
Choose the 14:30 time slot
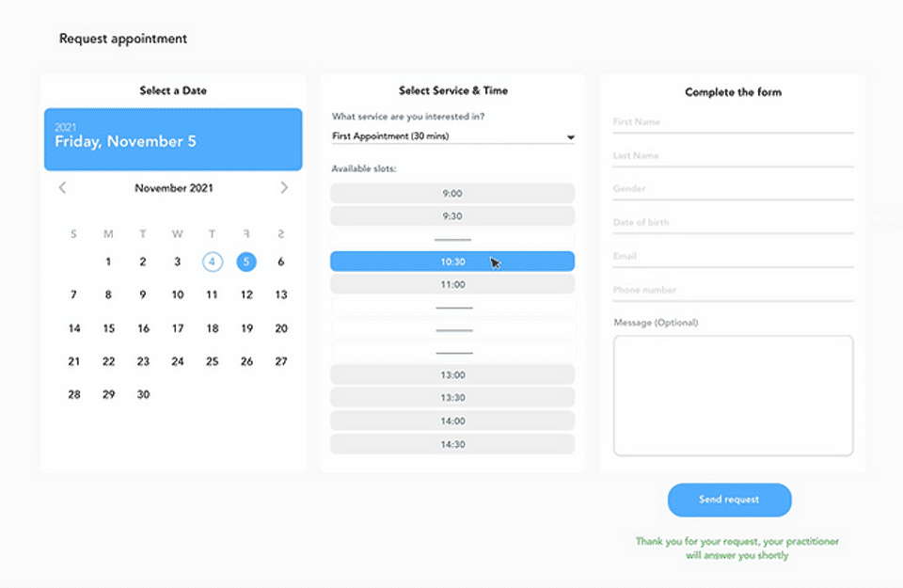(x=452, y=444)
